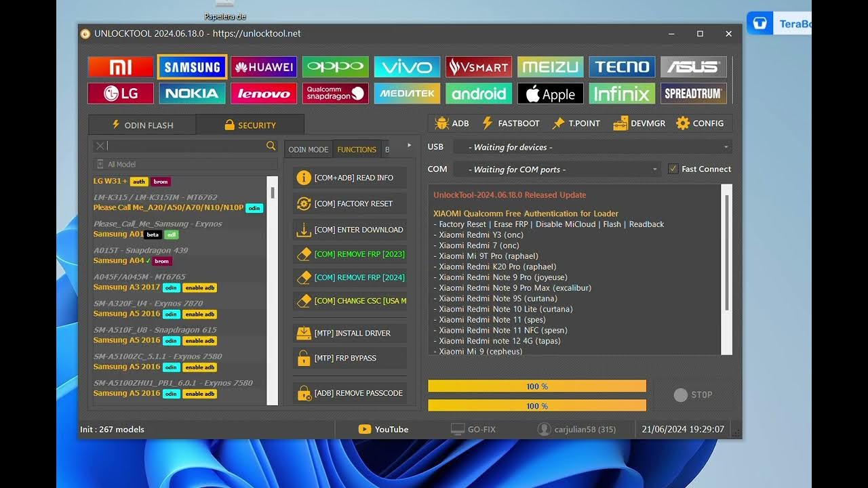Open GO-FIX in the status bar
This screenshot has height=488, width=868.
pyautogui.click(x=473, y=429)
